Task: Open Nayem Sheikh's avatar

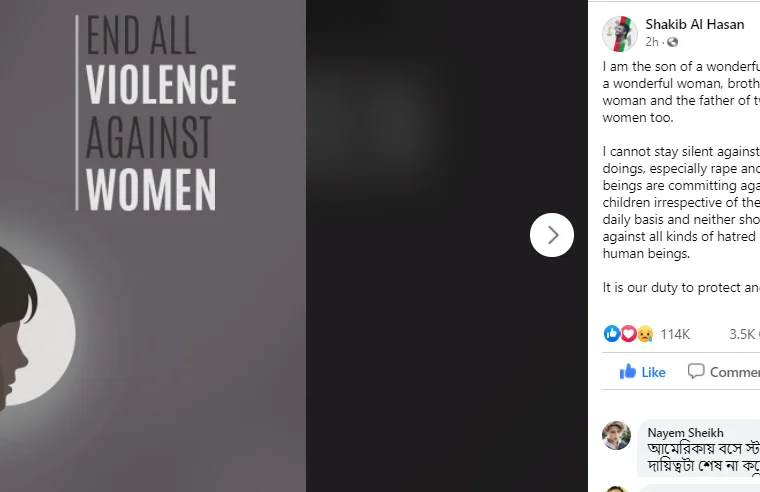Action: click(x=617, y=435)
